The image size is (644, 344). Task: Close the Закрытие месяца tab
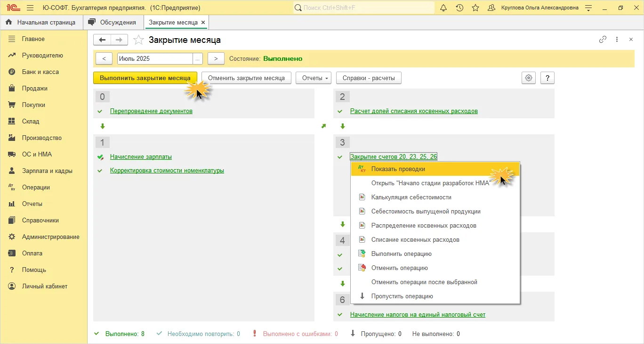coord(203,22)
